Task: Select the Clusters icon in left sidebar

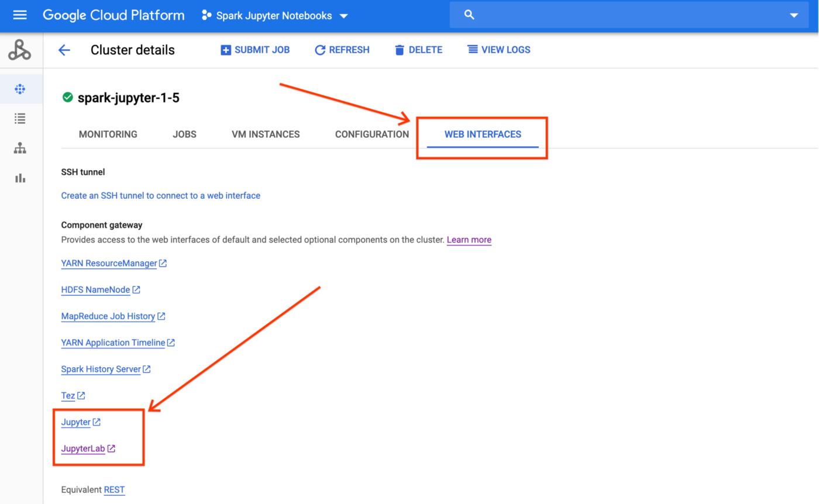Action: click(x=20, y=89)
